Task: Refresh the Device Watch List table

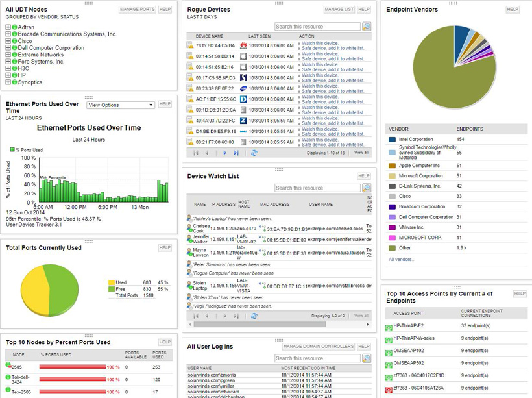Action: point(254,316)
